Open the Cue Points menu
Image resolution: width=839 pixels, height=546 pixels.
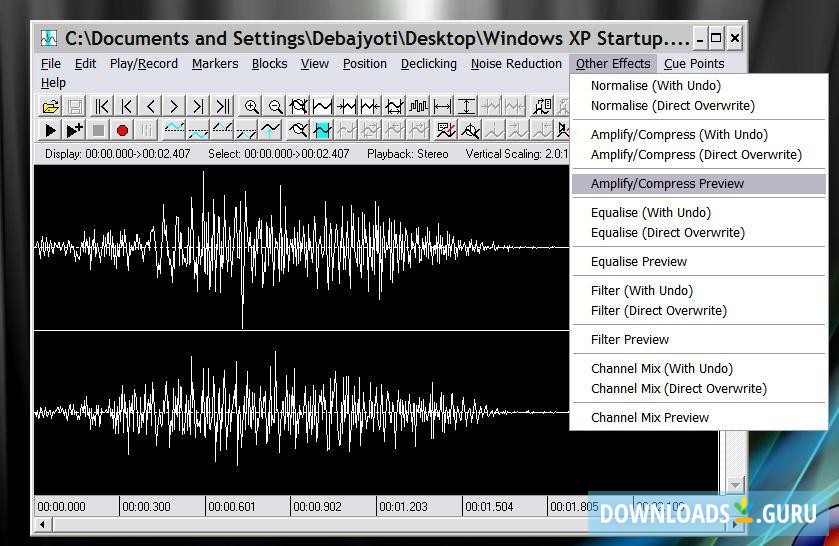[x=694, y=64]
